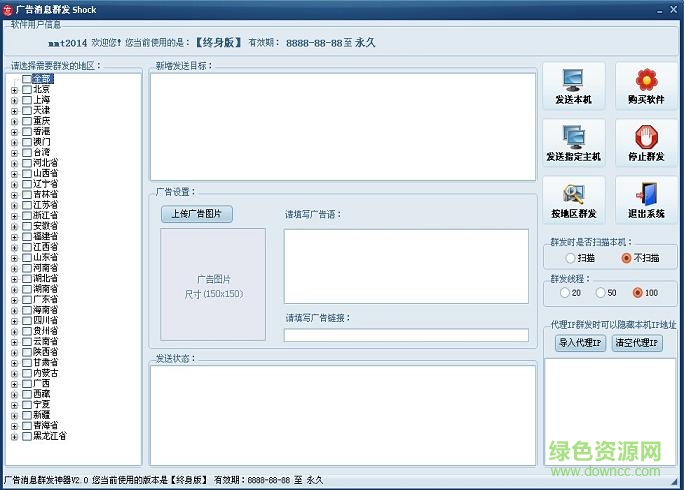Viewport: 684px width, 490px height.
Task: Check the 四川省 checkbox
Action: click(x=27, y=320)
